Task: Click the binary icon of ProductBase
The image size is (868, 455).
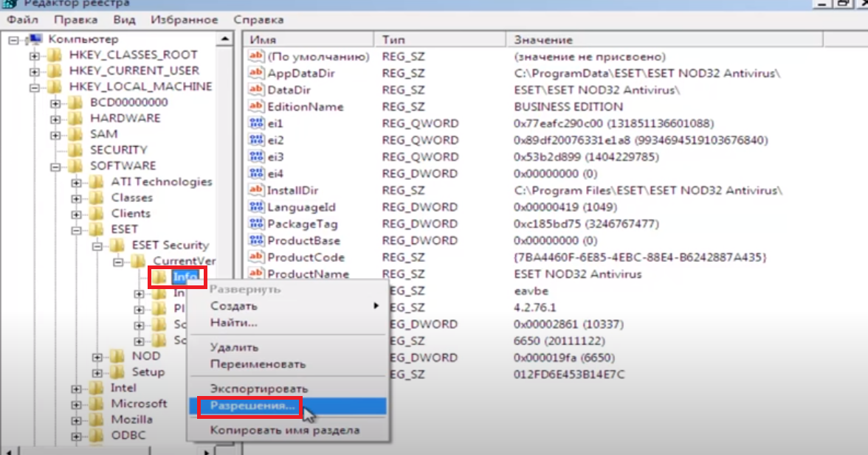Action: point(256,240)
